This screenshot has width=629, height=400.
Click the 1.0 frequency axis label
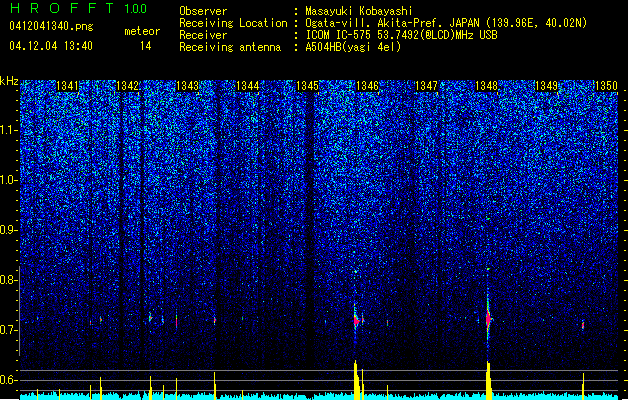9,180
